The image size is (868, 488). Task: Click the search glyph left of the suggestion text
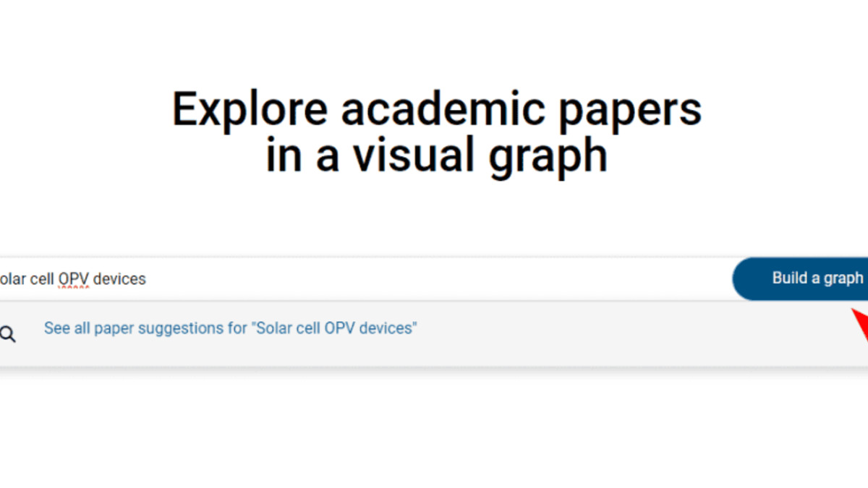8,334
